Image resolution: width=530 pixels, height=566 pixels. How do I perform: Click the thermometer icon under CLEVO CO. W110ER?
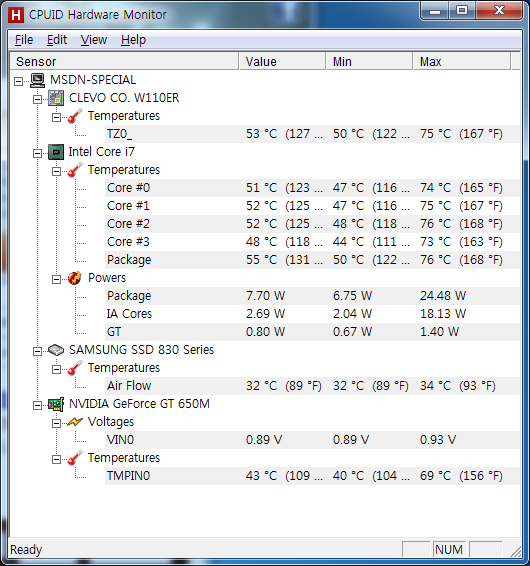75,116
